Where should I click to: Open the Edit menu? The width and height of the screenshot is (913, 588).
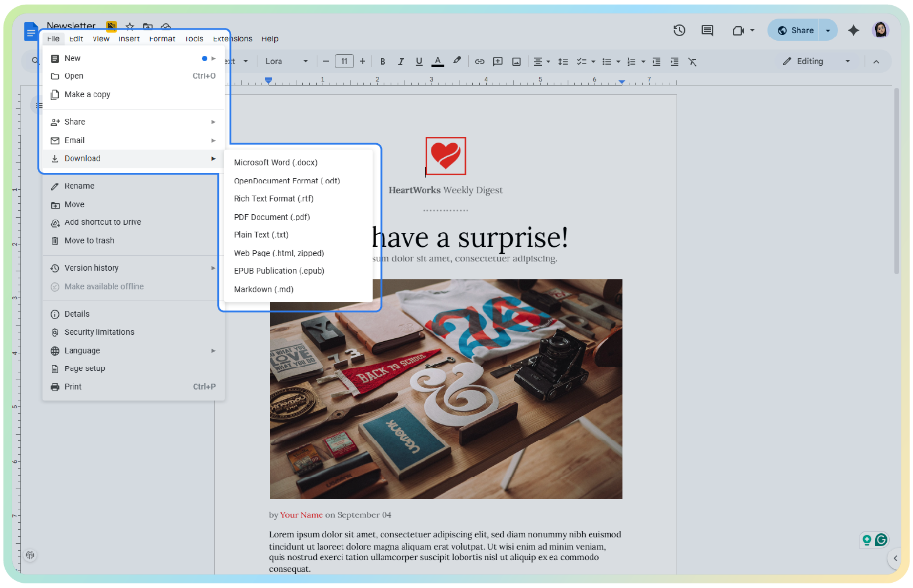(x=76, y=39)
